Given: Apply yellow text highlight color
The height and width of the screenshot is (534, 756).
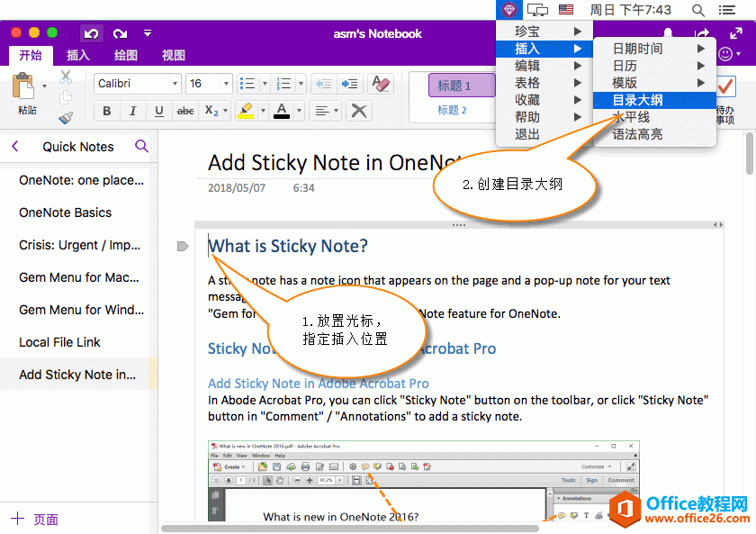Looking at the screenshot, I should (246, 111).
